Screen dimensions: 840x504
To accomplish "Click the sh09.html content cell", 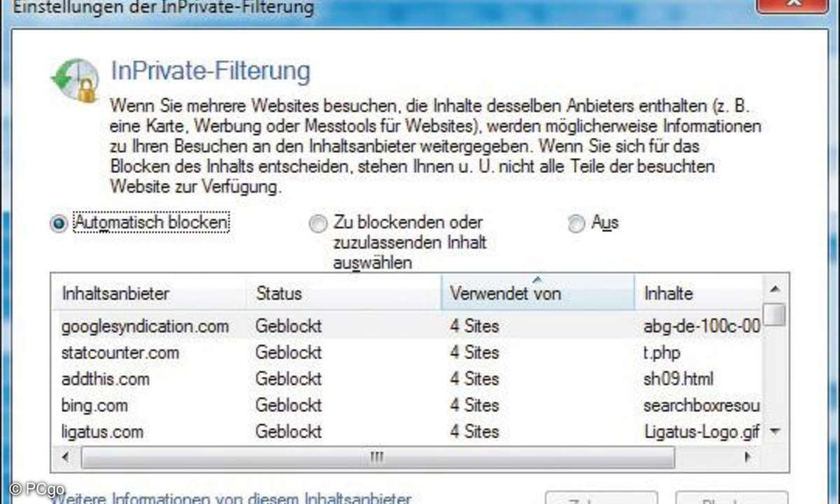I will click(678, 379).
